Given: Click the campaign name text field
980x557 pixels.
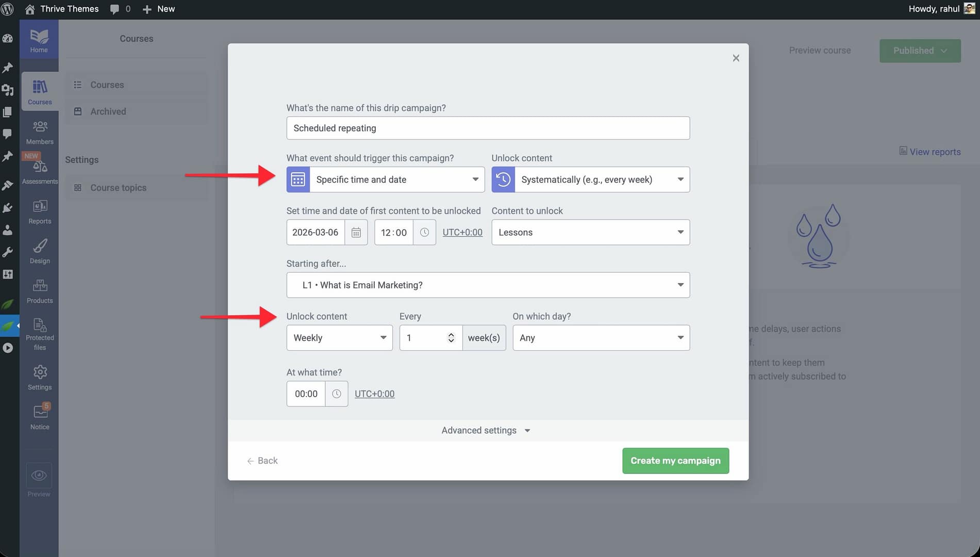Looking at the screenshot, I should [488, 128].
